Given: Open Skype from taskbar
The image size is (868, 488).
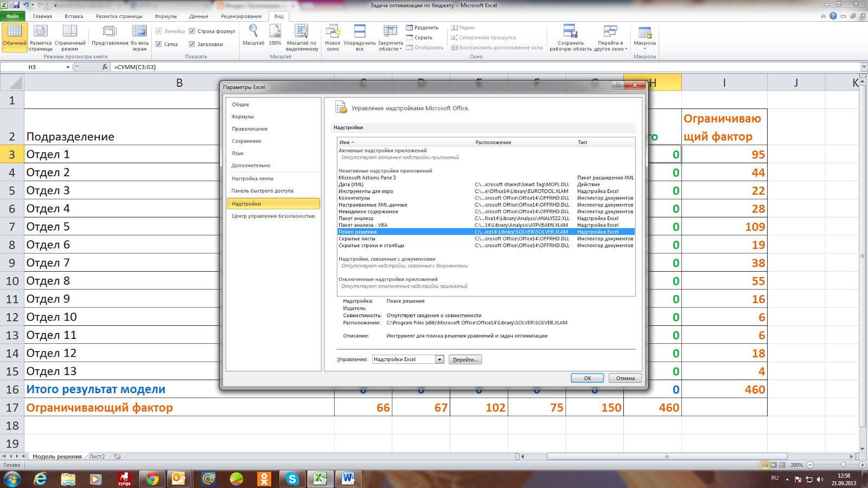Looking at the screenshot, I should coord(292,479).
